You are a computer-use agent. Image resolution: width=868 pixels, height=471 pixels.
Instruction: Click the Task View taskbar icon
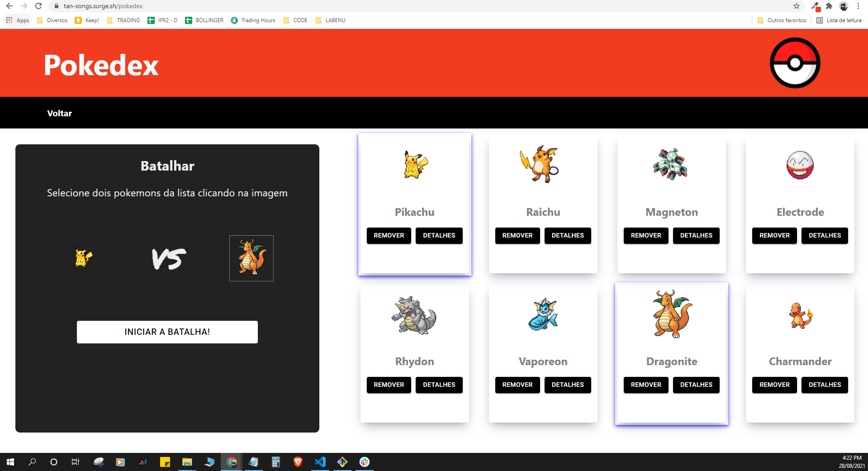pyautogui.click(x=75, y=462)
